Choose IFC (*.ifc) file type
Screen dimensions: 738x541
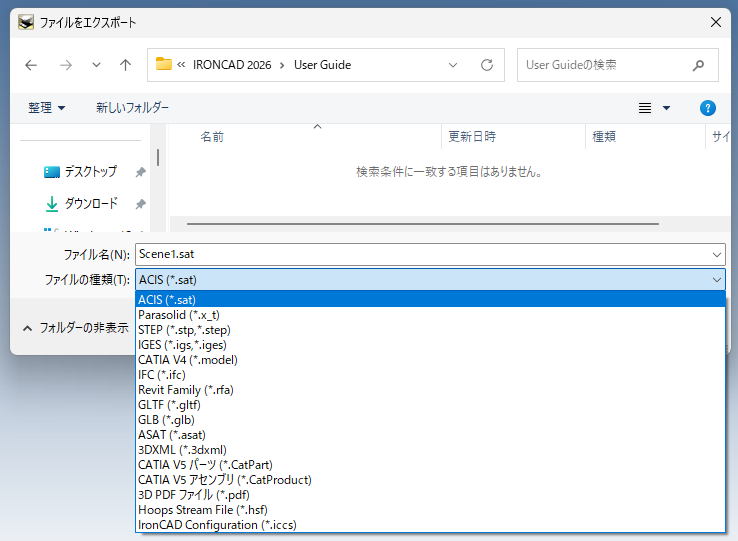click(430, 375)
